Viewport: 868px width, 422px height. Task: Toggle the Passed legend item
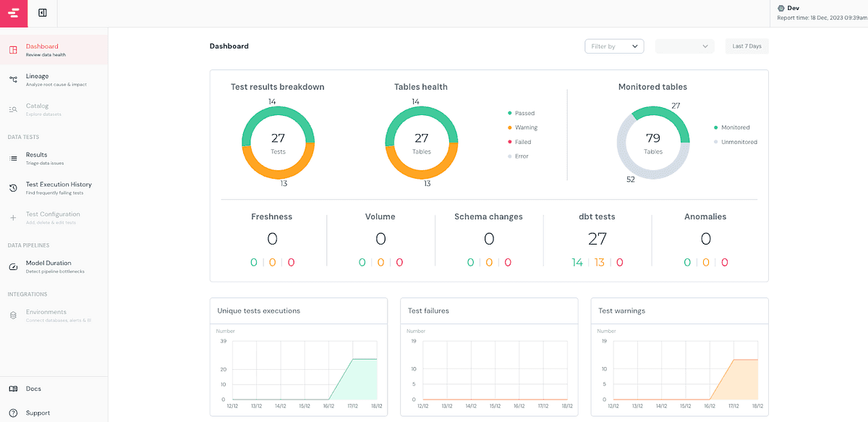pos(522,113)
